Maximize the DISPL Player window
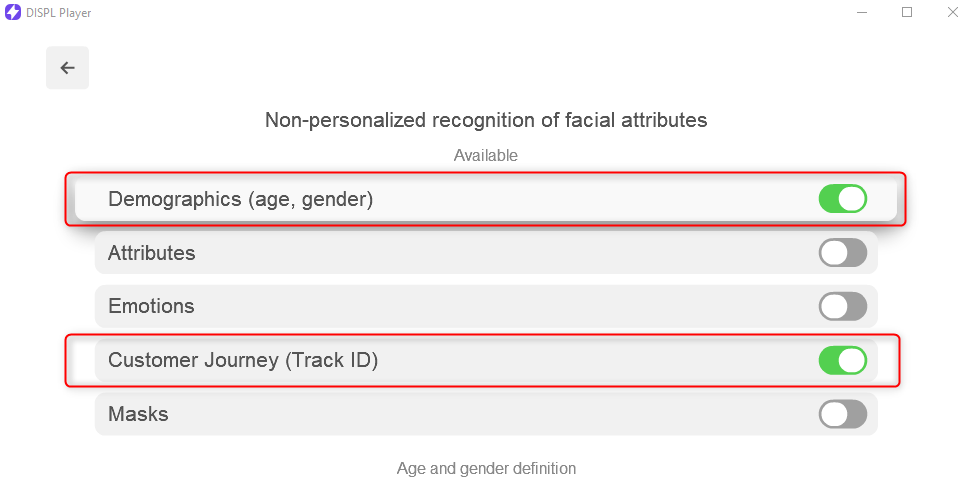Screen dimensions: 973x493 (907, 12)
